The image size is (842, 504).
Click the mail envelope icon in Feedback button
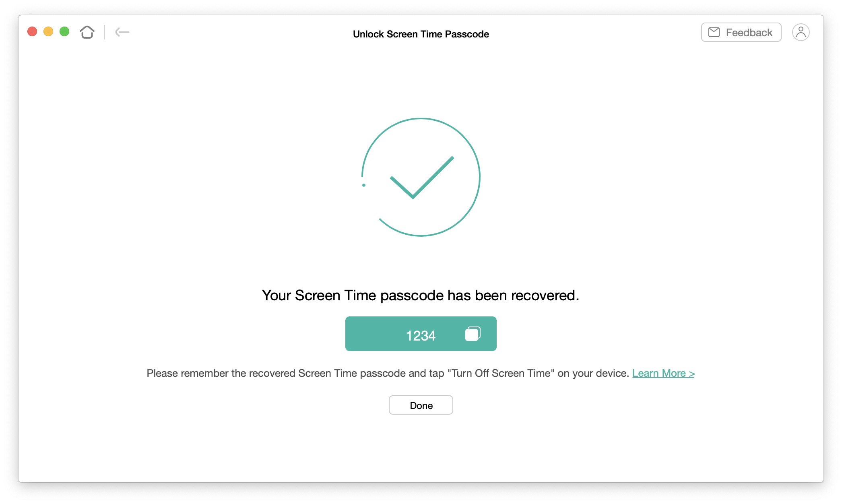pyautogui.click(x=714, y=32)
